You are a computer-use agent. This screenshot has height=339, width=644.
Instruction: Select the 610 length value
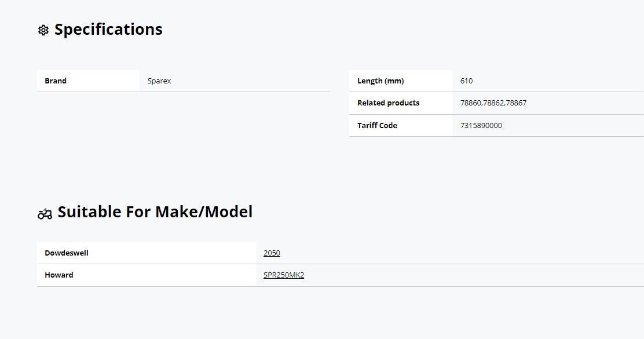pyautogui.click(x=466, y=81)
